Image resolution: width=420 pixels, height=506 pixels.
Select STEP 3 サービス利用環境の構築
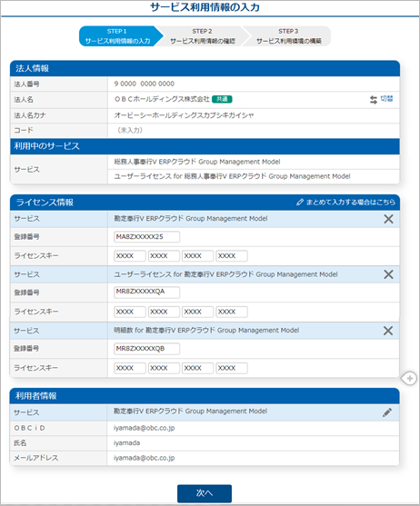pyautogui.click(x=288, y=36)
